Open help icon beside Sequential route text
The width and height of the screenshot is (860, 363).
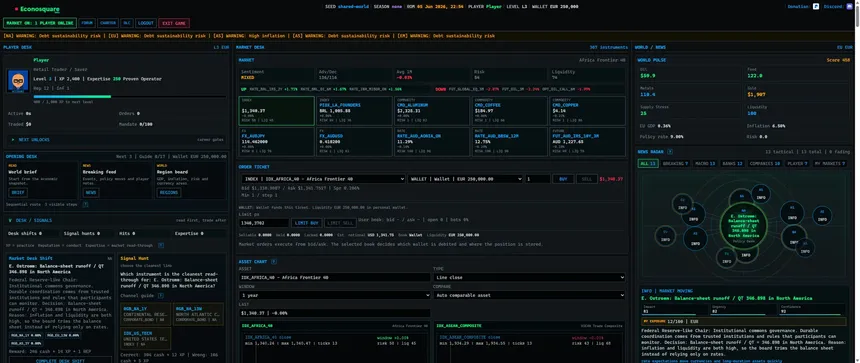pyautogui.click(x=86, y=204)
